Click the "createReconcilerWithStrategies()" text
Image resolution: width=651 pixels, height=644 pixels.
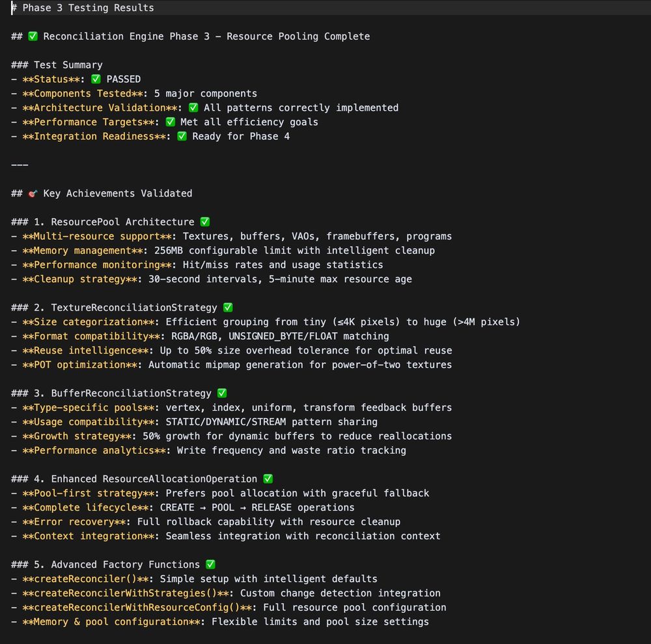click(x=128, y=593)
